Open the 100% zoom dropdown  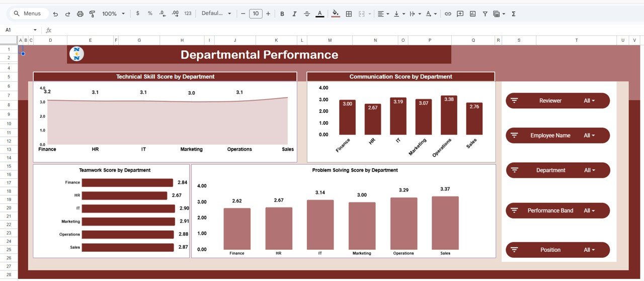click(114, 14)
